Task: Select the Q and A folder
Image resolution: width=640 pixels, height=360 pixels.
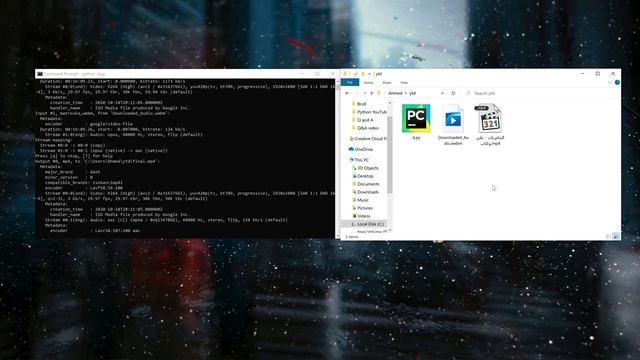Action: click(362, 120)
